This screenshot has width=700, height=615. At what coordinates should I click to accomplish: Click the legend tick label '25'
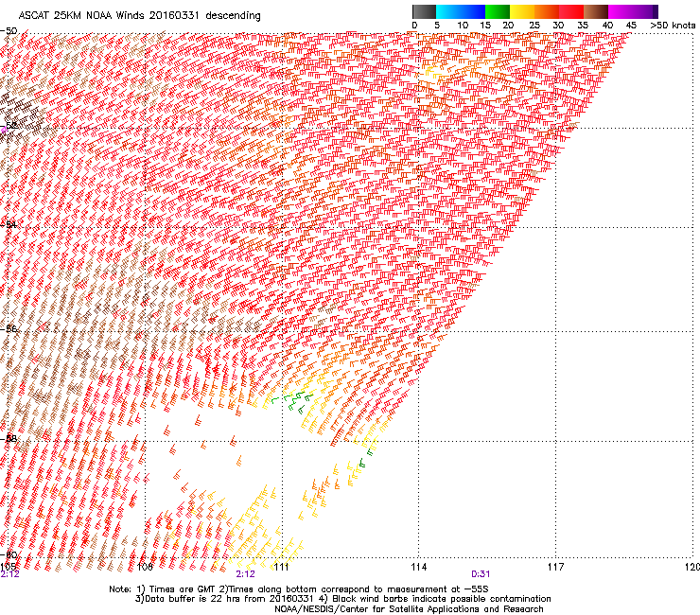[534, 26]
